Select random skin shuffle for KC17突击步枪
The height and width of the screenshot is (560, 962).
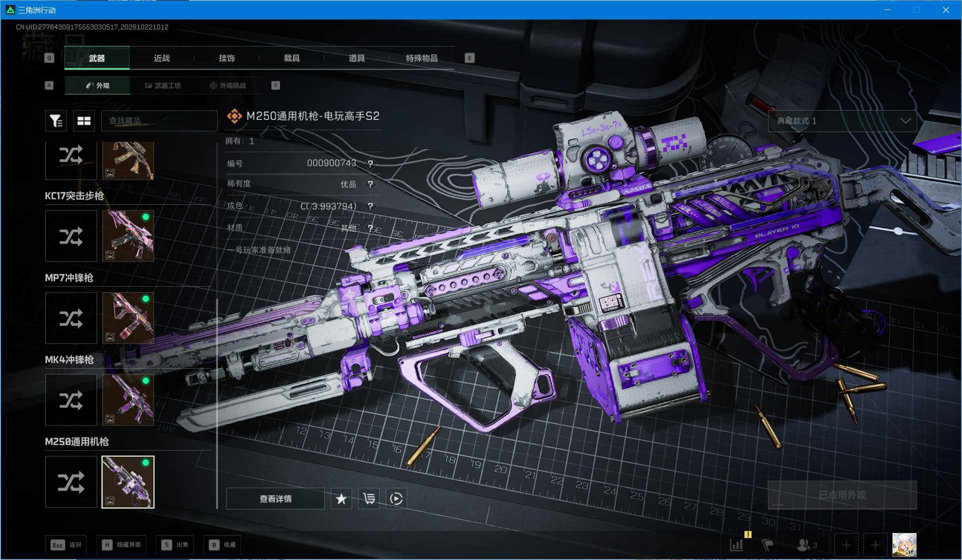click(71, 236)
